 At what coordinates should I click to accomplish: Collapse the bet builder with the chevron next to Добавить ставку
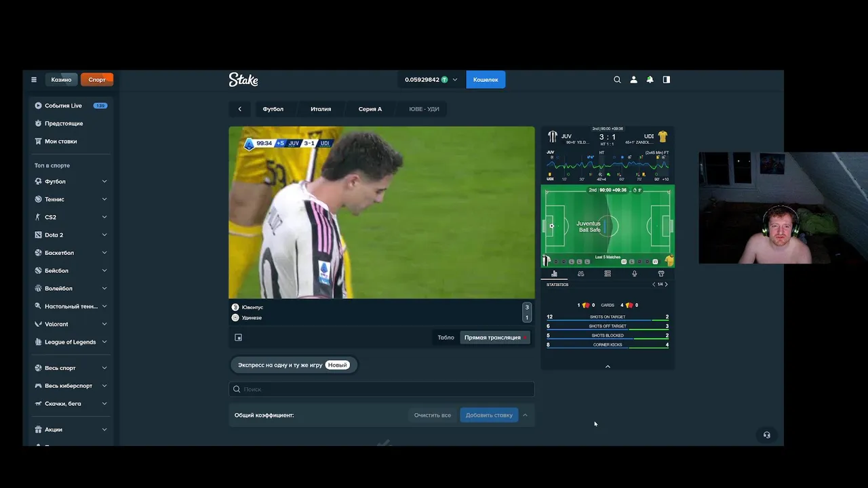tap(525, 415)
